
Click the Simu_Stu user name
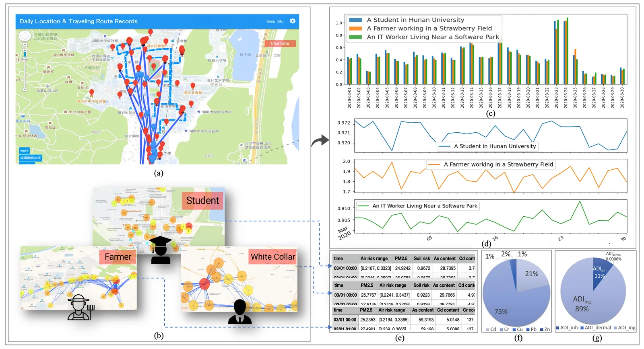[x=275, y=21]
